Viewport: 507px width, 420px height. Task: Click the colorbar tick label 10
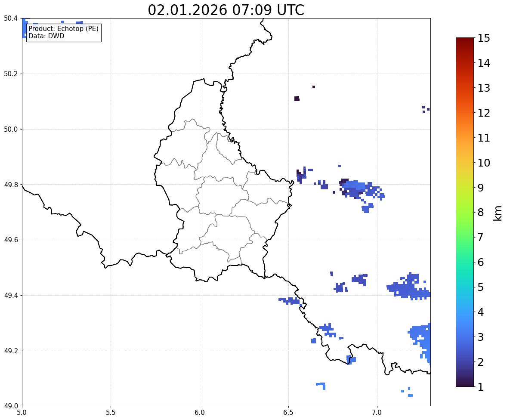pyautogui.click(x=484, y=162)
